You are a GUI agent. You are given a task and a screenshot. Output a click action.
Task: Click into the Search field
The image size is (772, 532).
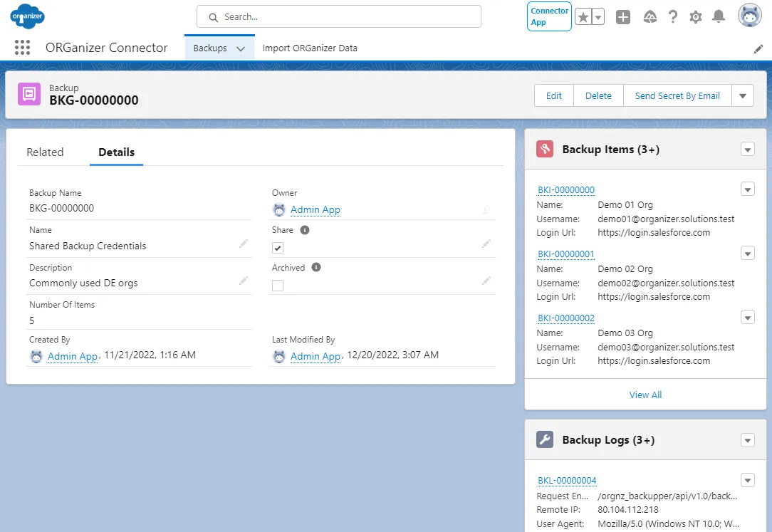[x=339, y=16]
